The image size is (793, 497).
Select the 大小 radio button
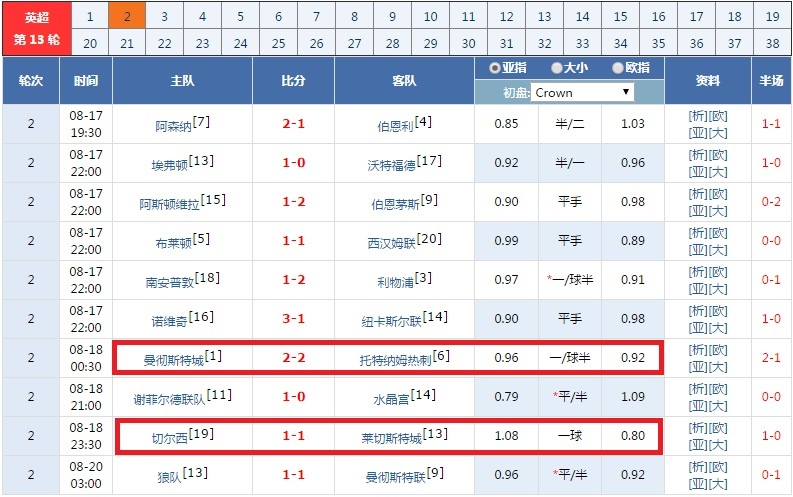[556, 68]
